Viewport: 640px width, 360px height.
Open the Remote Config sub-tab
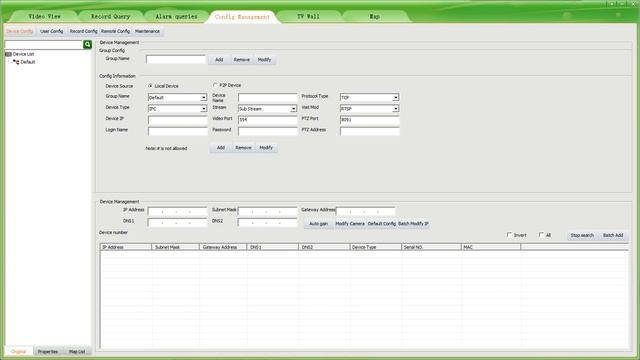pyautogui.click(x=115, y=31)
